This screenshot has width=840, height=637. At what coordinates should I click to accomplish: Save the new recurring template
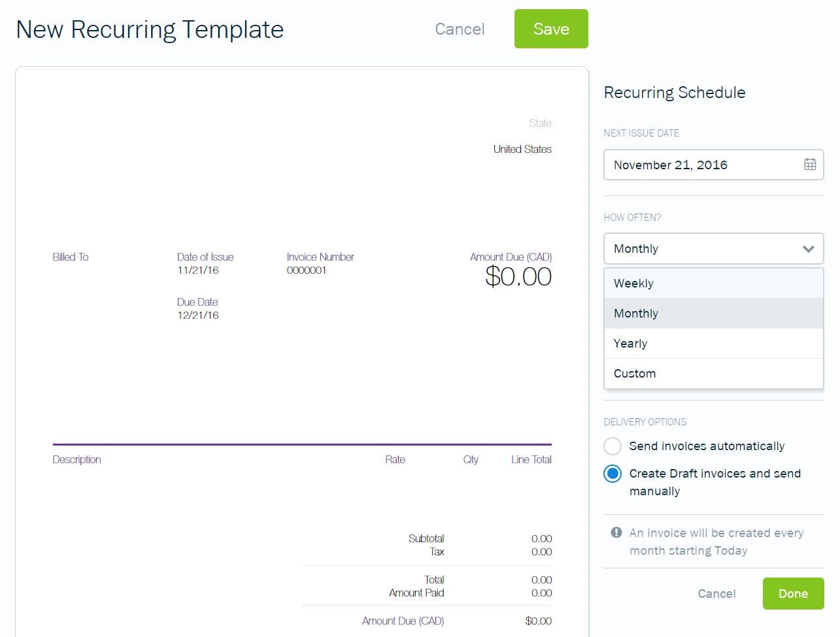pyautogui.click(x=550, y=29)
